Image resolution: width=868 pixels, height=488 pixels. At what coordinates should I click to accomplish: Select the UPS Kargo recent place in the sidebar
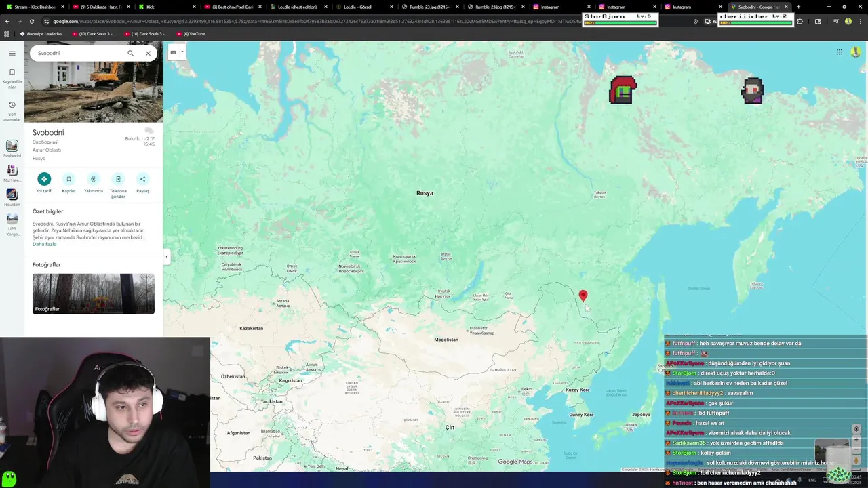[x=12, y=224]
